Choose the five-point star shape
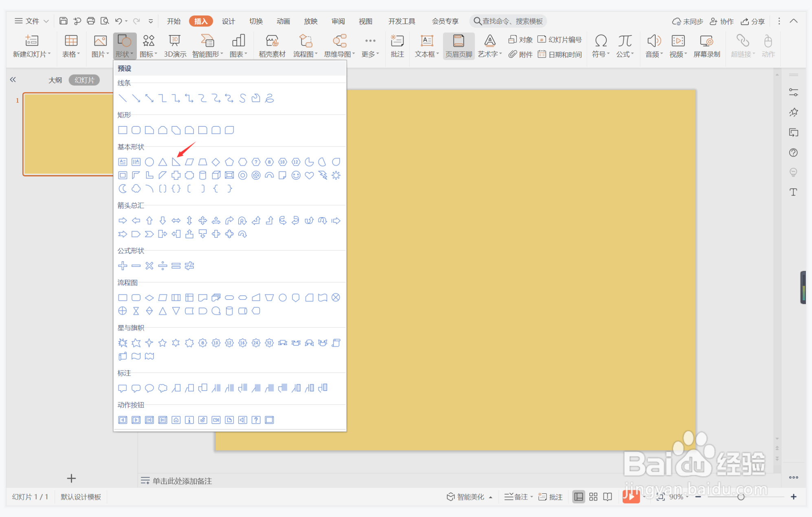 coord(162,343)
